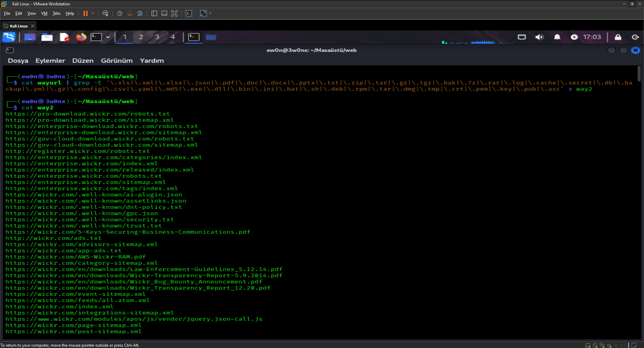The height and width of the screenshot is (348, 644).
Task: Switch to workspace 2
Action: click(141, 37)
